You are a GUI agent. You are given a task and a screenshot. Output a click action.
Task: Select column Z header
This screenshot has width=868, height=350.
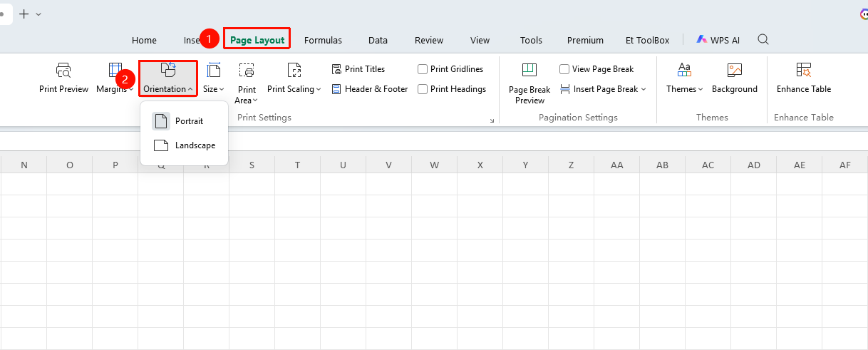click(571, 165)
